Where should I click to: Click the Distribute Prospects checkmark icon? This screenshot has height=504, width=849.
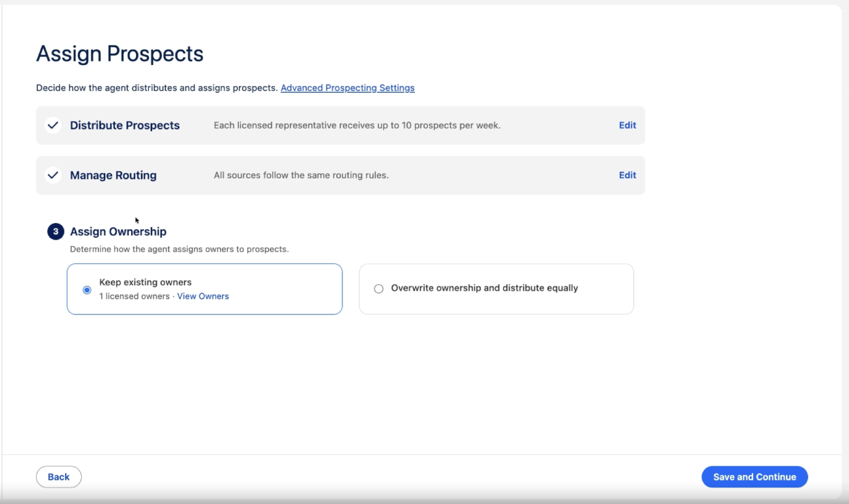pyautogui.click(x=53, y=125)
